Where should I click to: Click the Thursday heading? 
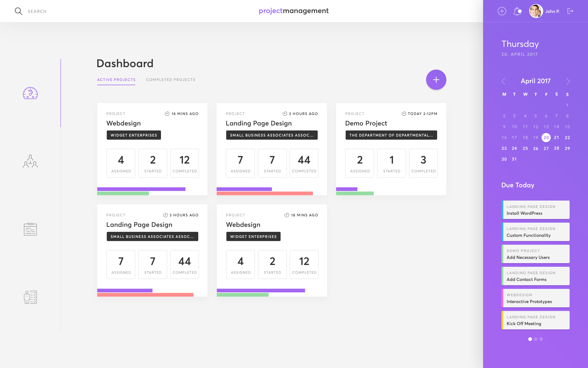click(x=520, y=44)
